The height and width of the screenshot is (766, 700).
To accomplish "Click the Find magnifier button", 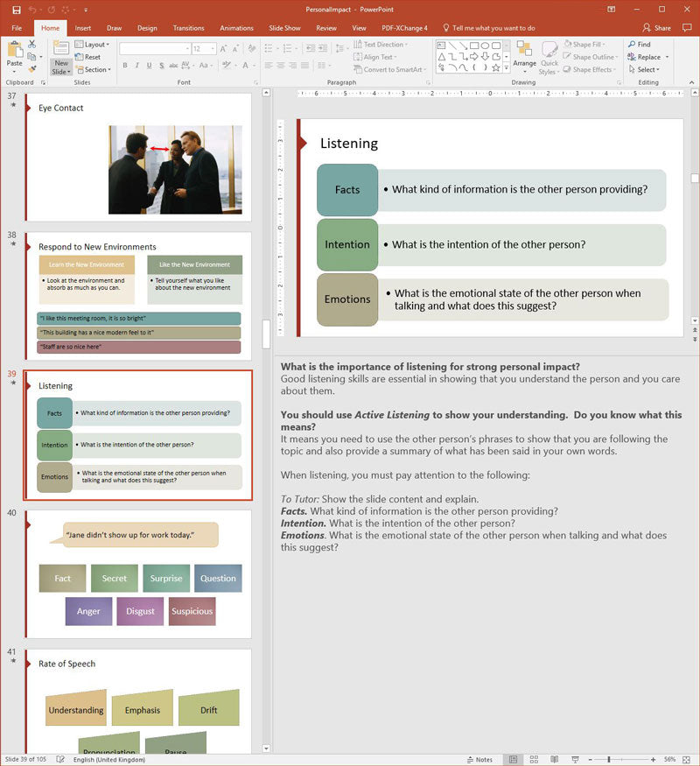I will tap(640, 45).
